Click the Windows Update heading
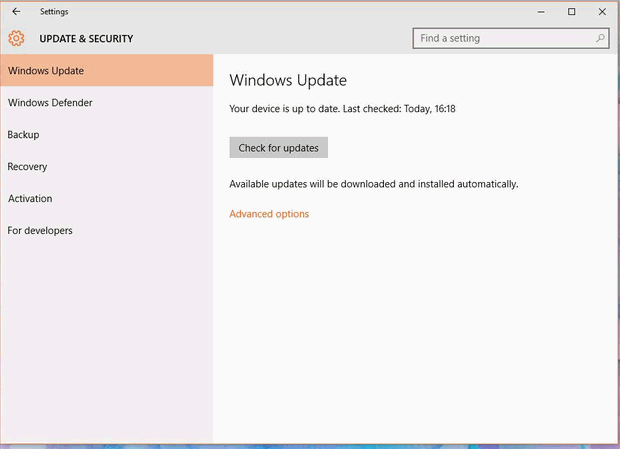Screen dimensions: 620x449 pos(288,80)
